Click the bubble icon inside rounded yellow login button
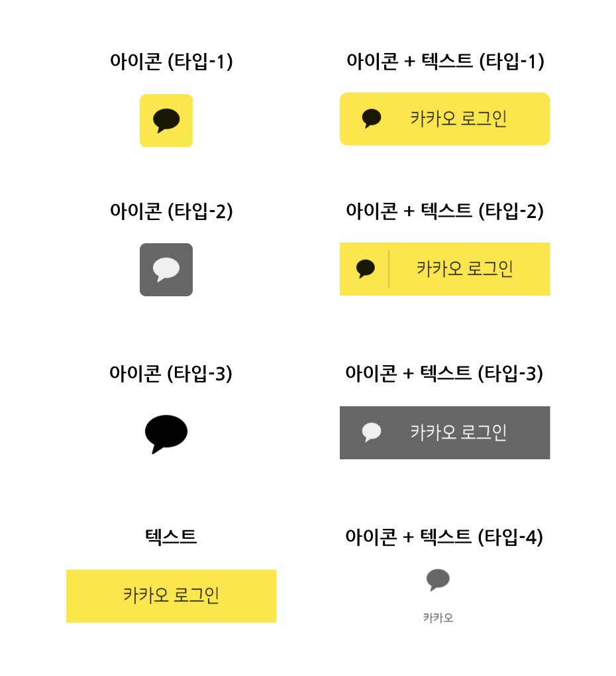The width and height of the screenshot is (616, 676). coord(372,119)
